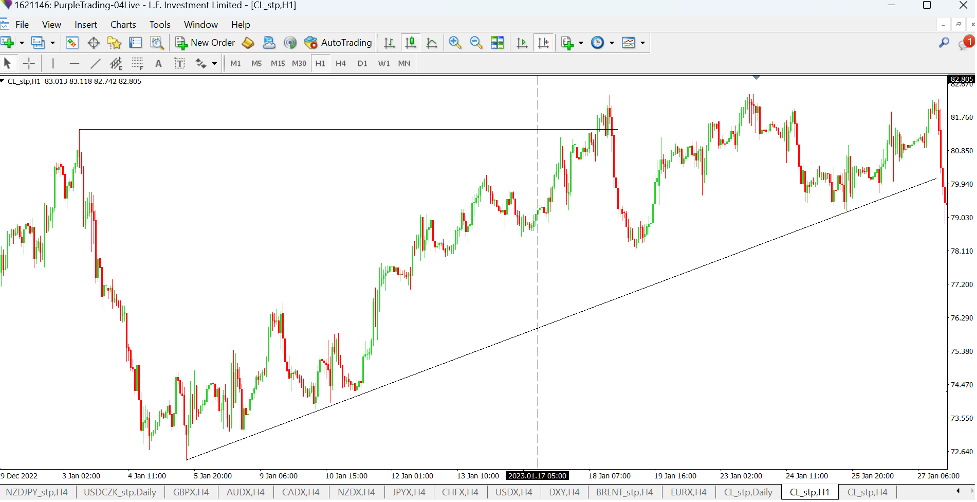
Task: Open the Market cloud-person icon
Action: click(x=269, y=42)
